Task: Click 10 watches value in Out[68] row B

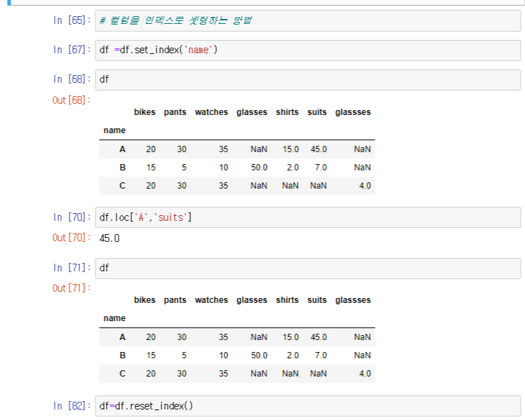Action: pos(224,167)
